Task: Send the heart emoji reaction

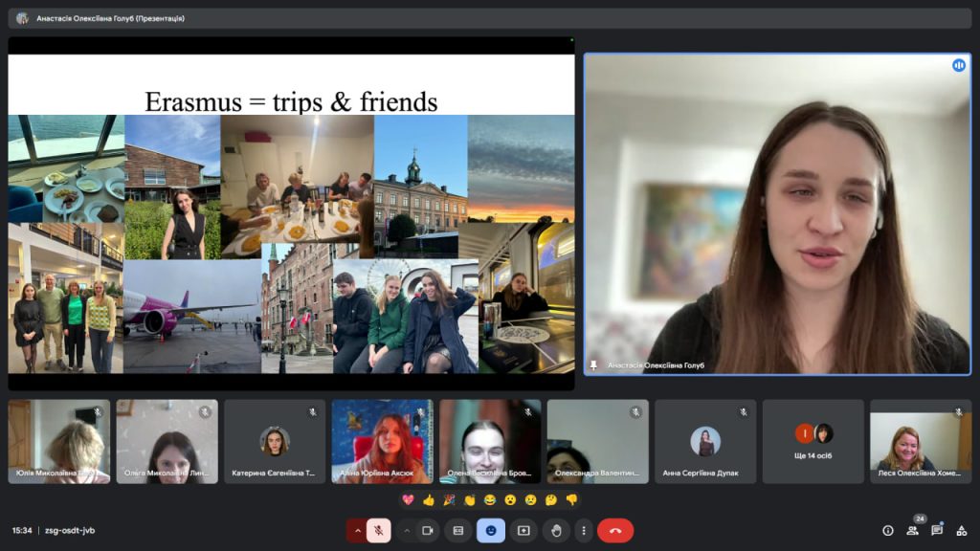Action: click(x=409, y=499)
